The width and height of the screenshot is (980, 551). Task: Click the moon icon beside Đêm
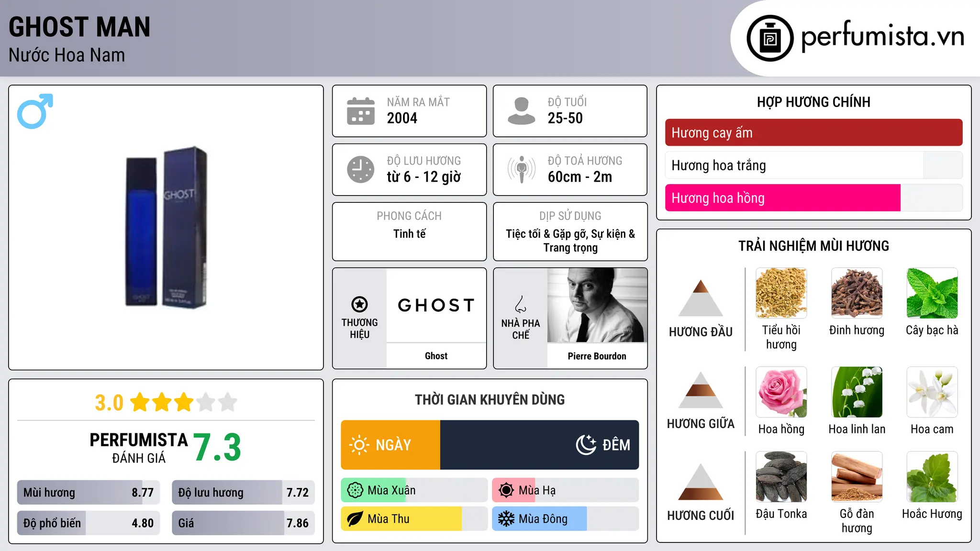586,445
